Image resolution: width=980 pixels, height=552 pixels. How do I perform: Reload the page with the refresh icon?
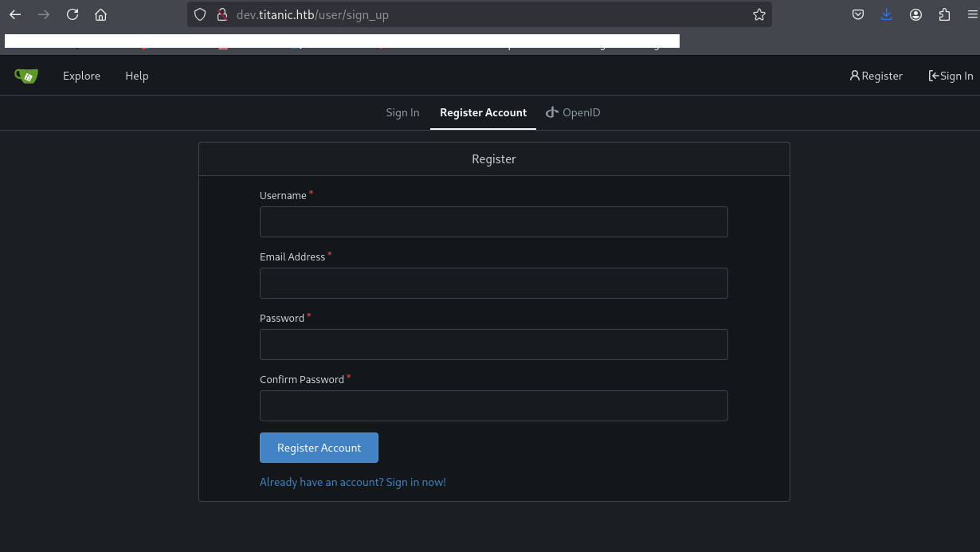[x=73, y=14]
